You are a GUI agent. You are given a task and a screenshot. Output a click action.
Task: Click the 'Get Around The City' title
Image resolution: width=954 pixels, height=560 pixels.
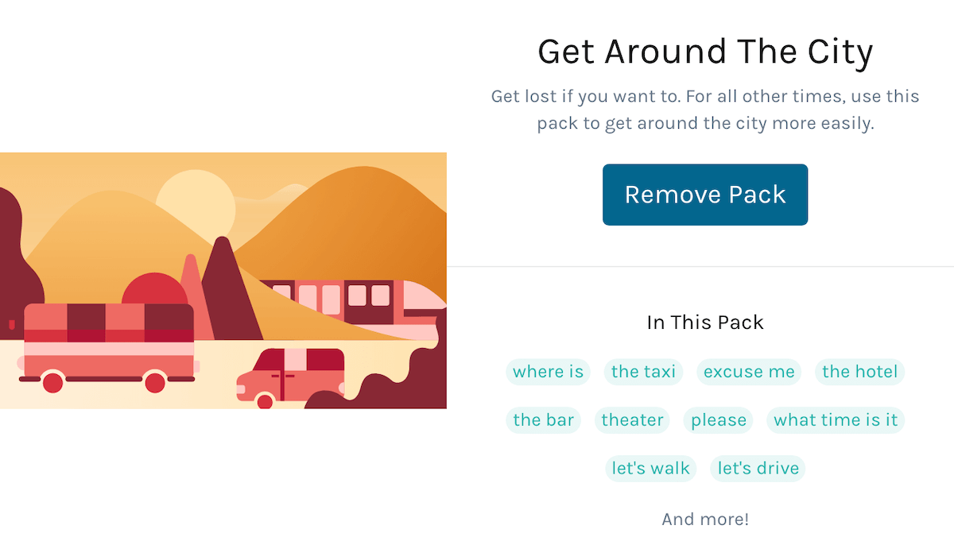pyautogui.click(x=704, y=51)
